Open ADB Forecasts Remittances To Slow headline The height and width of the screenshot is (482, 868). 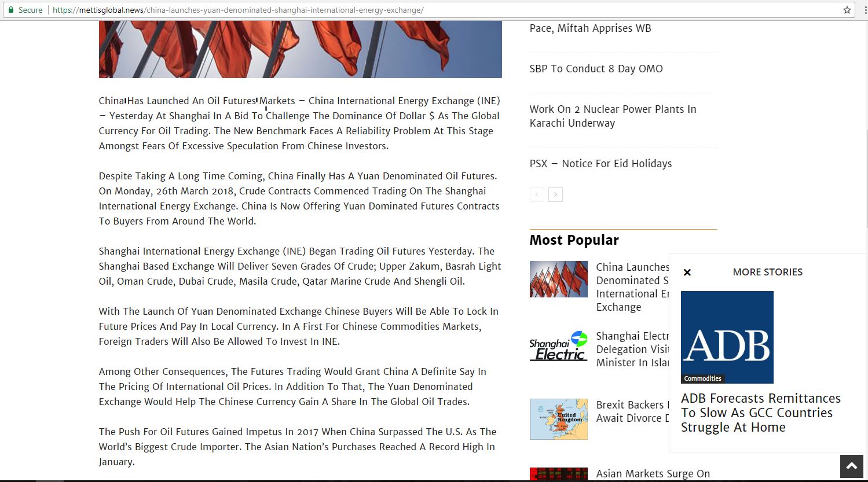pos(761,413)
